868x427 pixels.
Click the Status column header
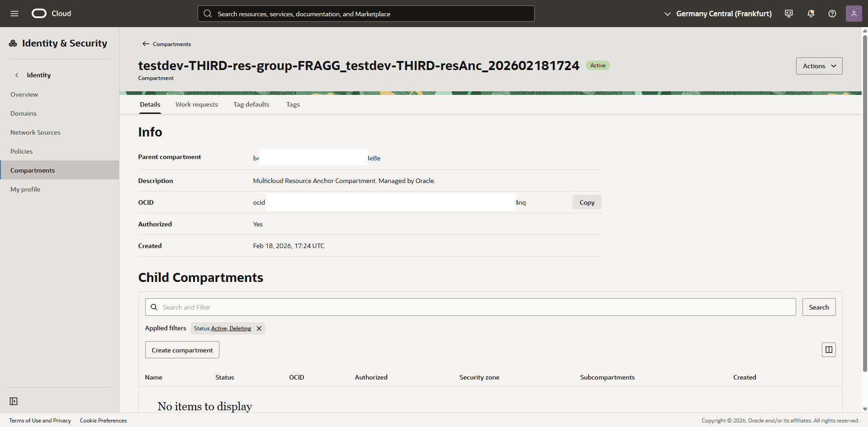tap(225, 377)
